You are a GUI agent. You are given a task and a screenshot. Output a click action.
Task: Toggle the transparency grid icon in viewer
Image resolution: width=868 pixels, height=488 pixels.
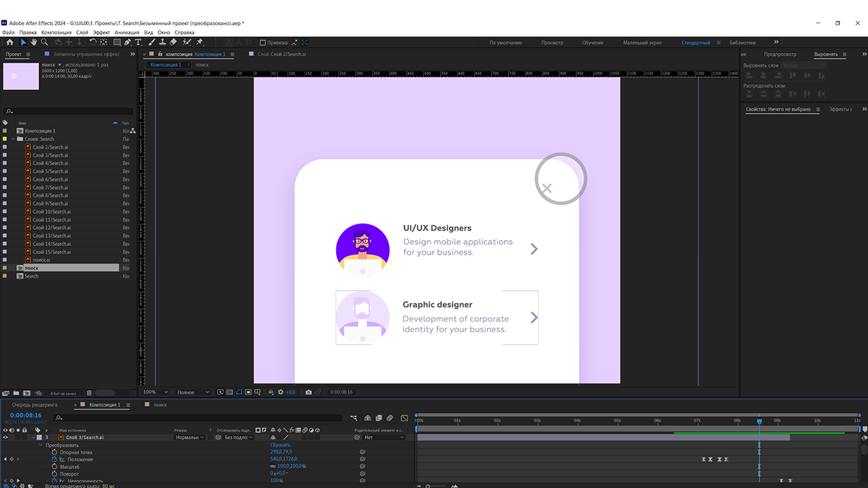click(x=229, y=392)
